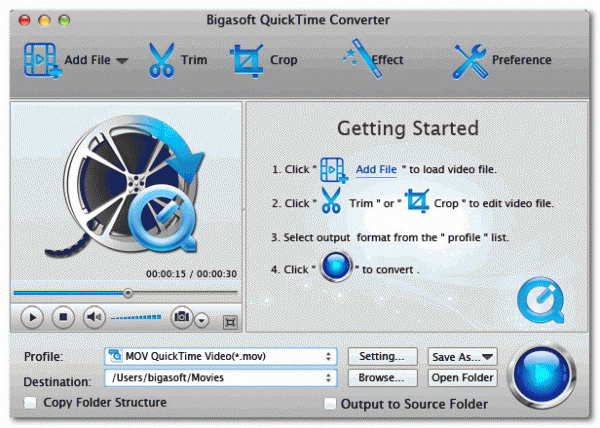Click the film reel preview image
The width and height of the screenshot is (600, 428).
tap(126, 185)
